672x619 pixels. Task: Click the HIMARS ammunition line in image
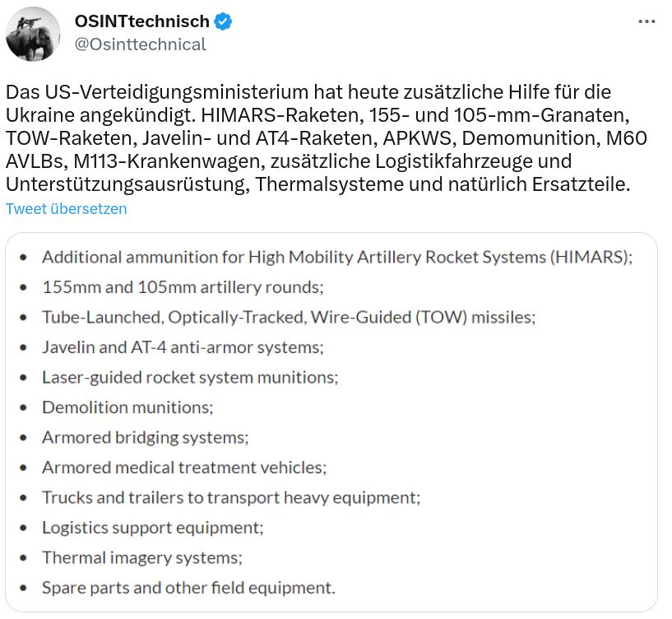click(337, 258)
